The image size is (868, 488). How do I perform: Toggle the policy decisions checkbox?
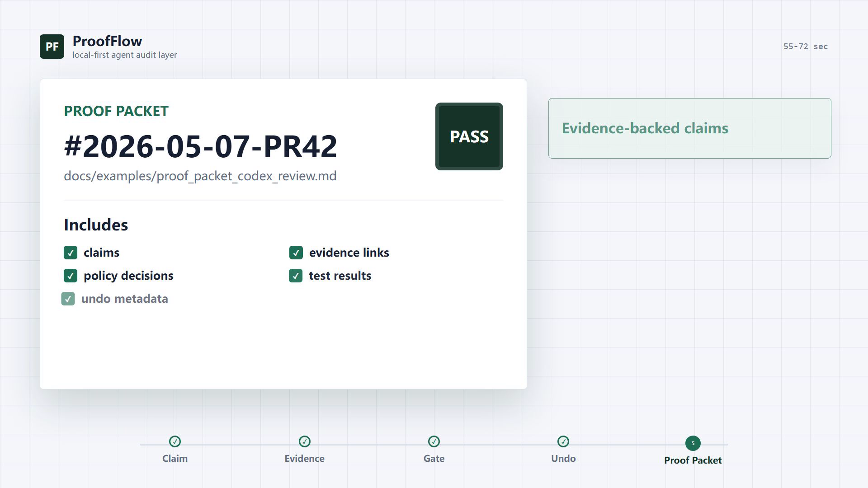coord(71,276)
